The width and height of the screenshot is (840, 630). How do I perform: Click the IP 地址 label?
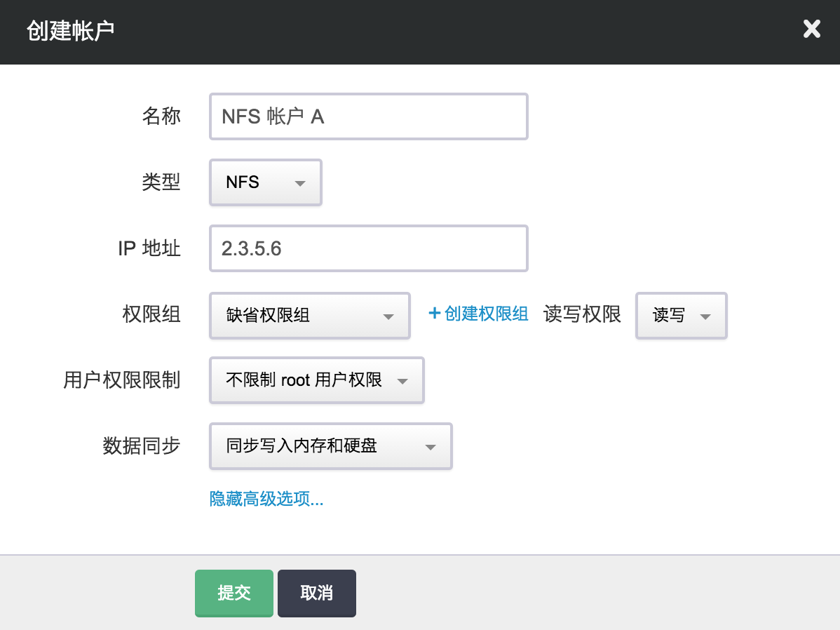click(149, 248)
